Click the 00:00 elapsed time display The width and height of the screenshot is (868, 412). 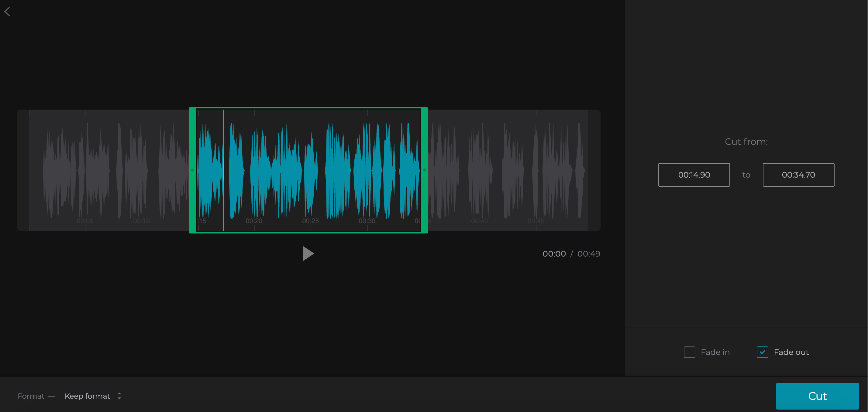554,254
